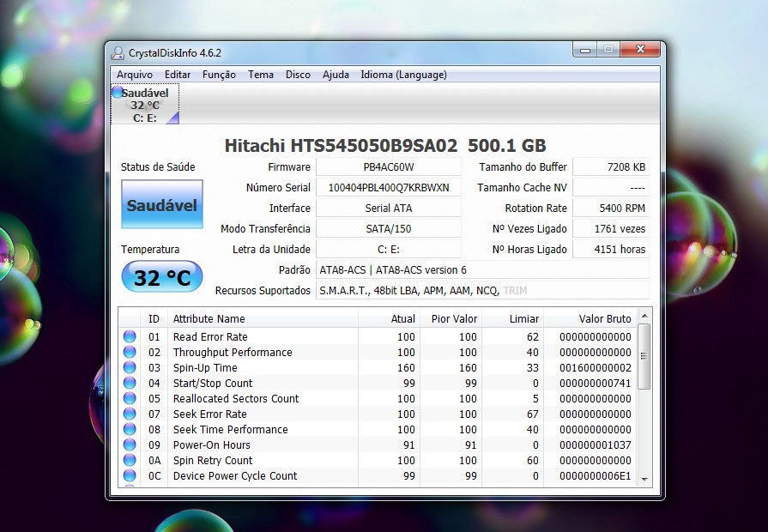Select the Reallocated Sectors Count row name

[236, 398]
